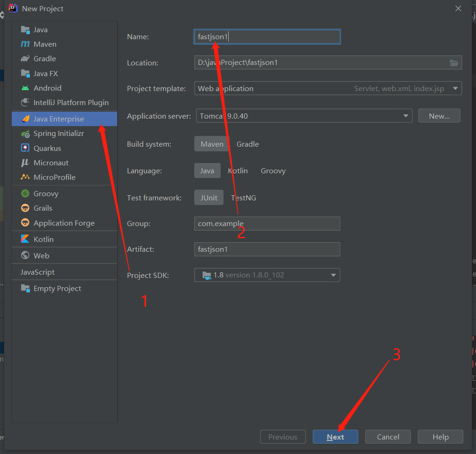
Task: Choose the Grails icon
Action: 25,208
